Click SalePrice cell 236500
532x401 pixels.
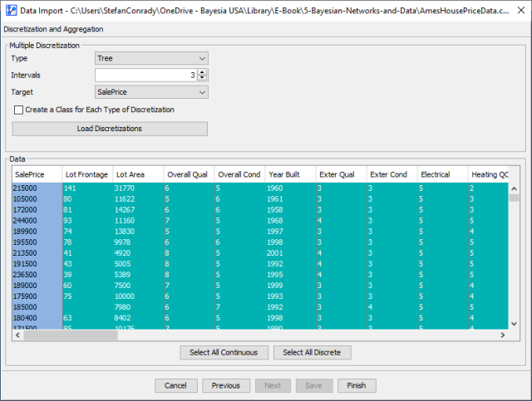tap(37, 275)
